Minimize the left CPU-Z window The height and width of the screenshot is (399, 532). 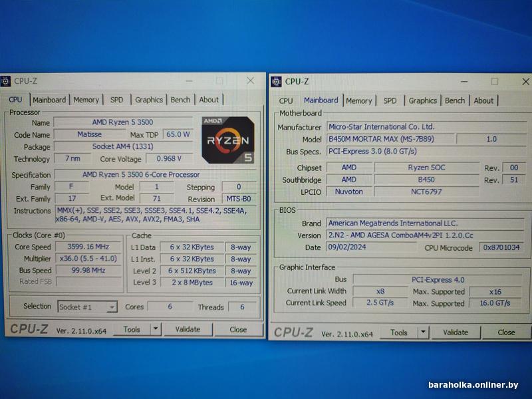pos(190,80)
